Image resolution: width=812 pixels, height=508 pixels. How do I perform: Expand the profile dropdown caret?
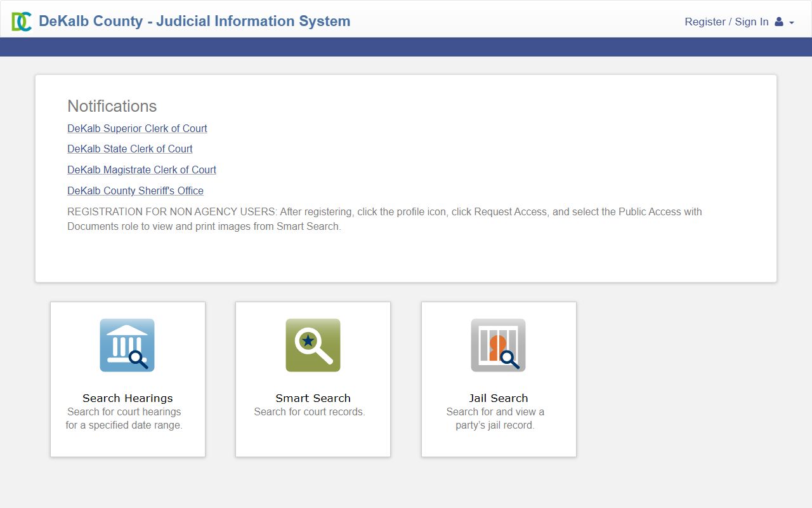(x=791, y=22)
